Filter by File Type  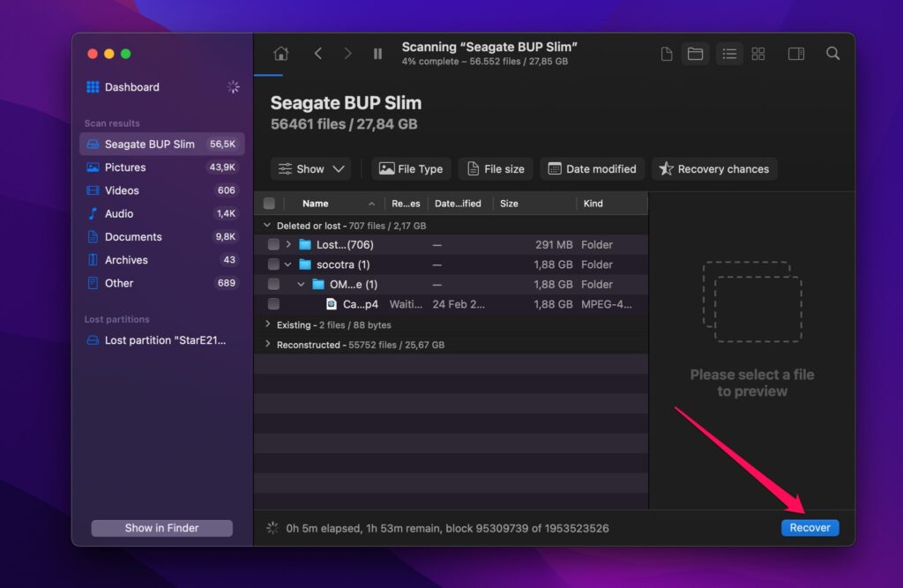click(x=411, y=168)
